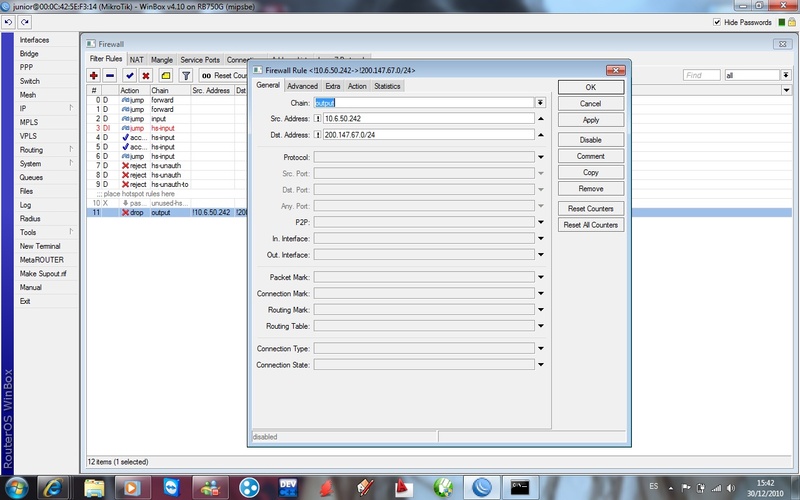The image size is (800, 500).
Task: Open the NAT tab in Firewall window
Action: 136,60
